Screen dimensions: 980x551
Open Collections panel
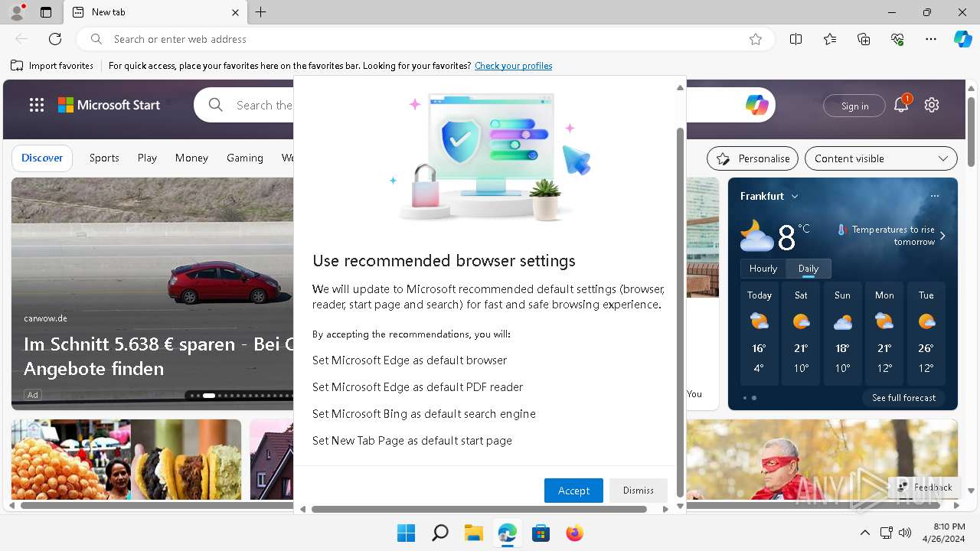(864, 39)
